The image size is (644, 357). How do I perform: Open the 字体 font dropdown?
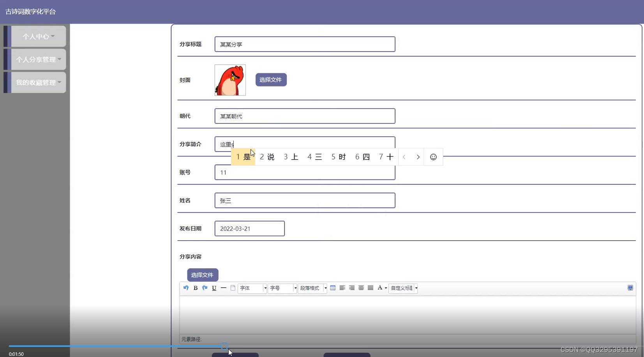click(x=252, y=288)
